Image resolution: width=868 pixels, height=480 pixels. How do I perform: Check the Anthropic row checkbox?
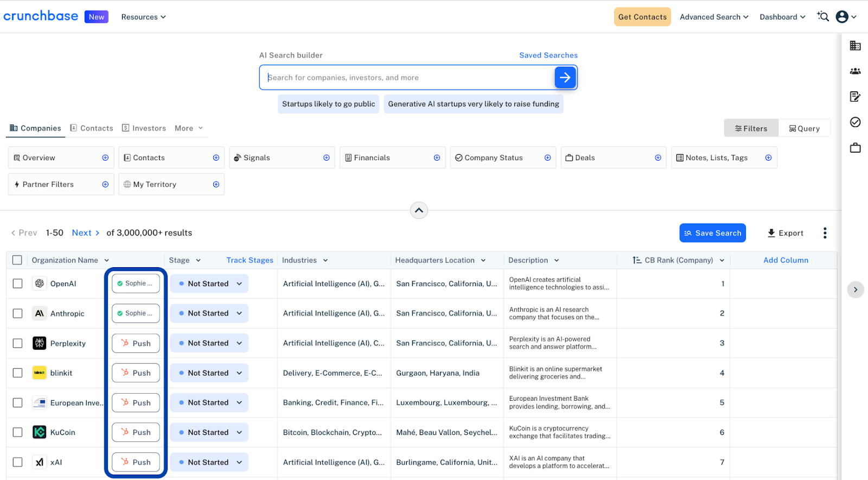click(x=18, y=313)
